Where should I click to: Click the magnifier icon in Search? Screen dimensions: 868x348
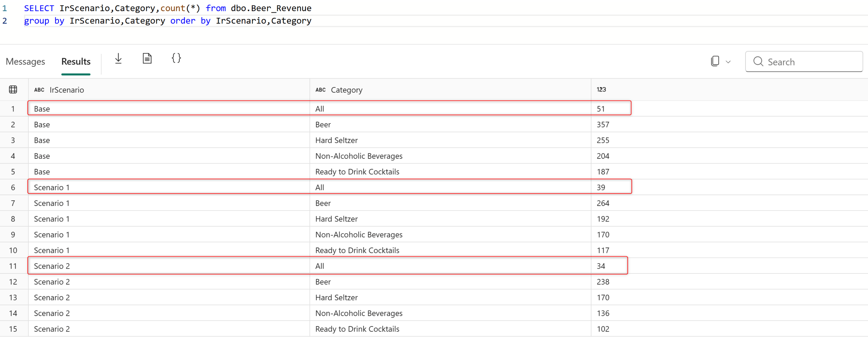(x=758, y=62)
